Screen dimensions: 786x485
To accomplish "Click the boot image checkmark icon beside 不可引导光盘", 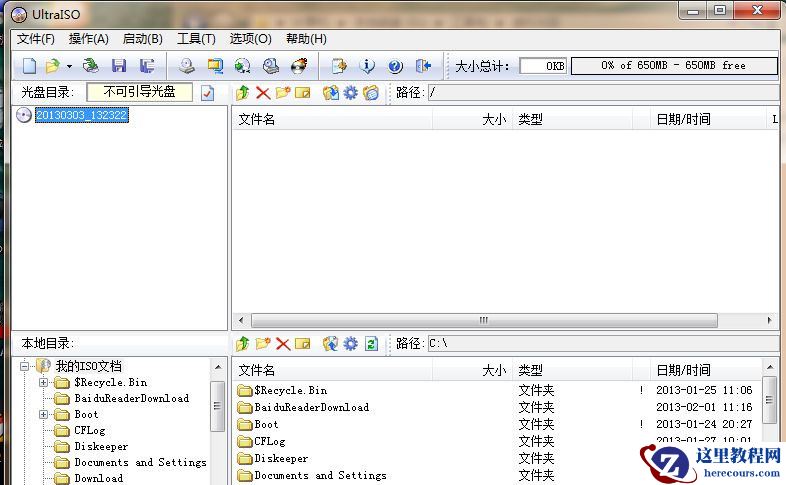I will coord(208,93).
